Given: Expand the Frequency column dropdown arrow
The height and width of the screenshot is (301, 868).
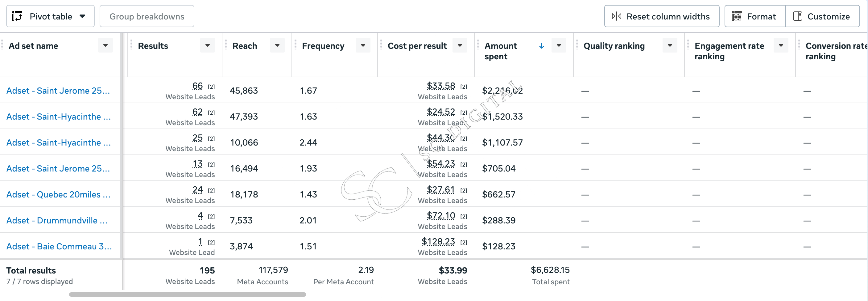Looking at the screenshot, I should tap(363, 45).
